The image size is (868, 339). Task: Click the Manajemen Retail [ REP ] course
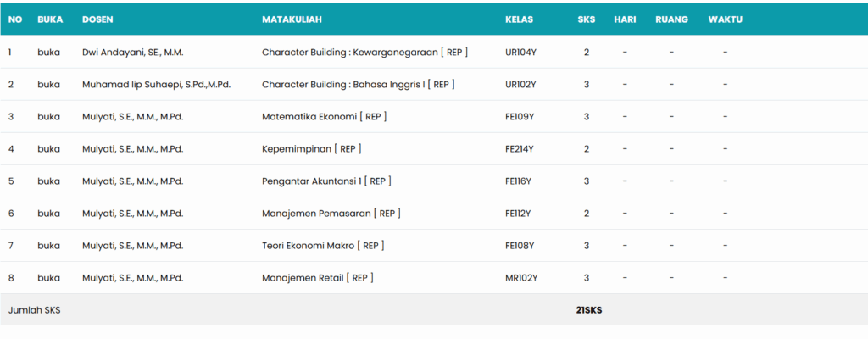318,278
